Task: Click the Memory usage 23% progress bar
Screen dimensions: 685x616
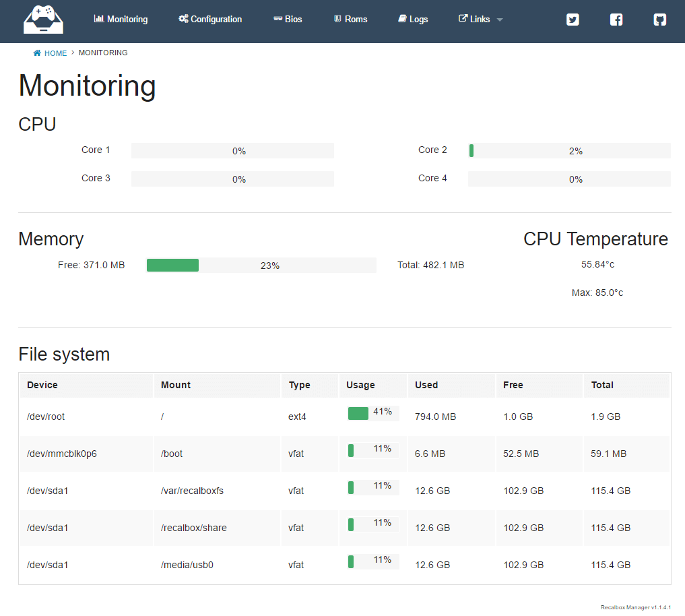Action: [261, 266]
